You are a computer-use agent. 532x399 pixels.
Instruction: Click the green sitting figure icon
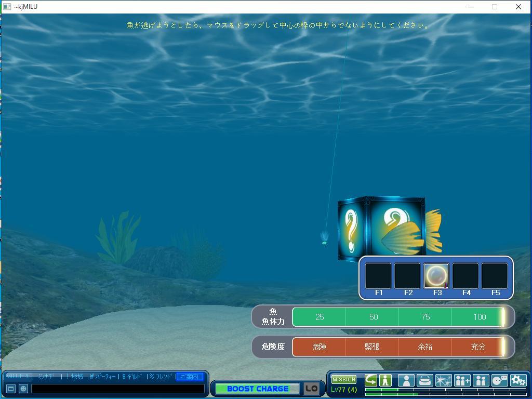385,380
